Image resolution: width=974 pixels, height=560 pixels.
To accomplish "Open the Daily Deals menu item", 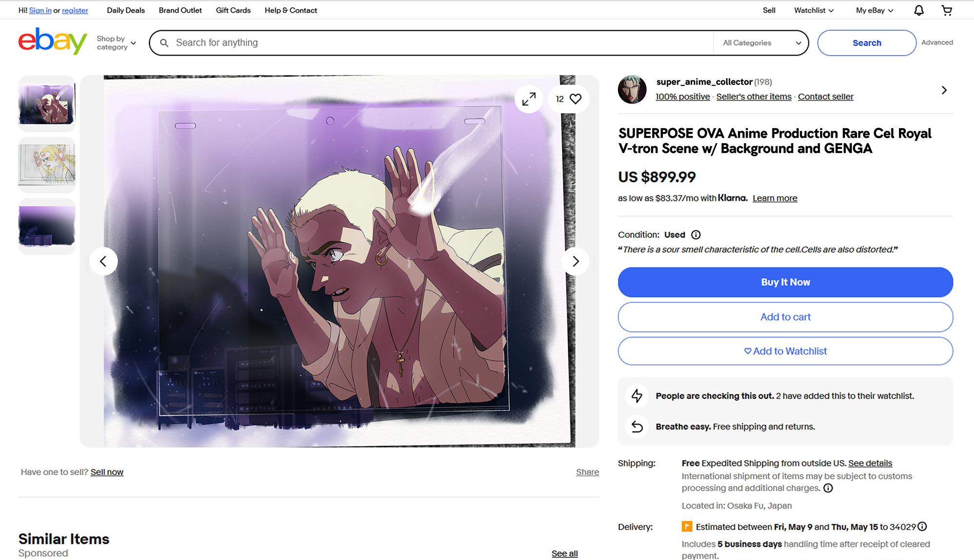I will 126,10.
